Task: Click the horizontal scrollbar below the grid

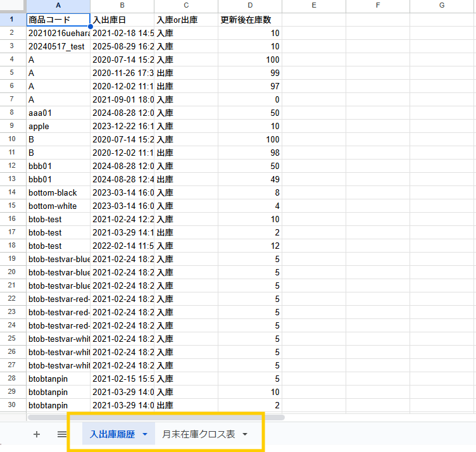Action: point(156,417)
